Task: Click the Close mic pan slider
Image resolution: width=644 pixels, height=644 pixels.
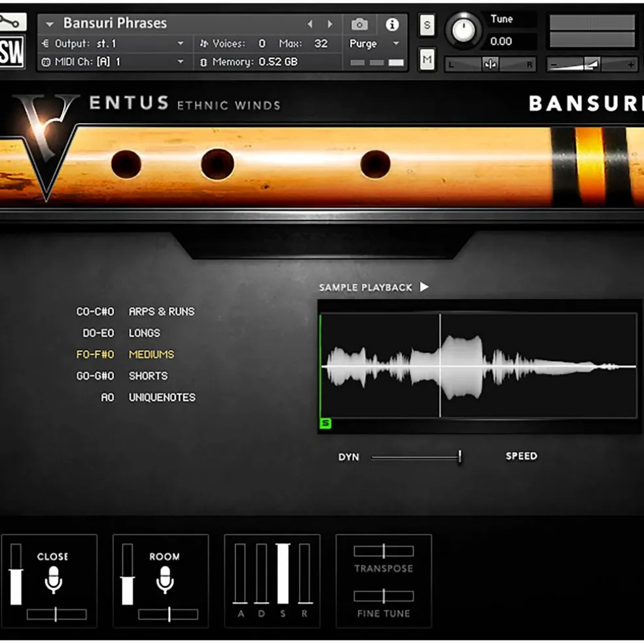Action: point(57,615)
